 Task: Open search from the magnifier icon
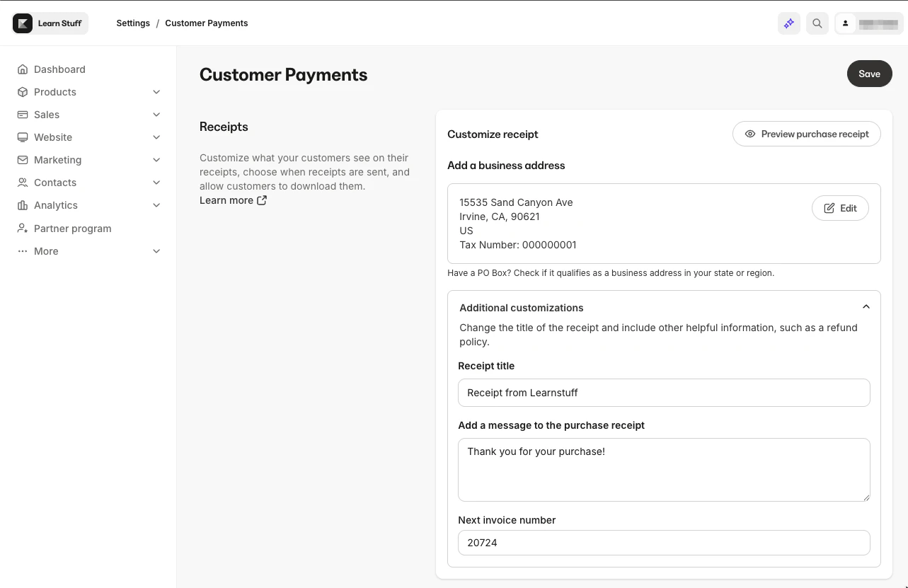pos(817,23)
